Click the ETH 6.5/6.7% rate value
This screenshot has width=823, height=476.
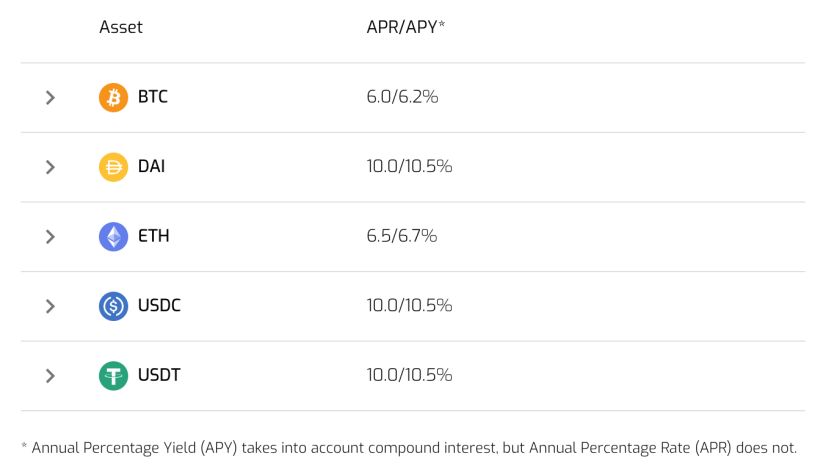click(402, 237)
